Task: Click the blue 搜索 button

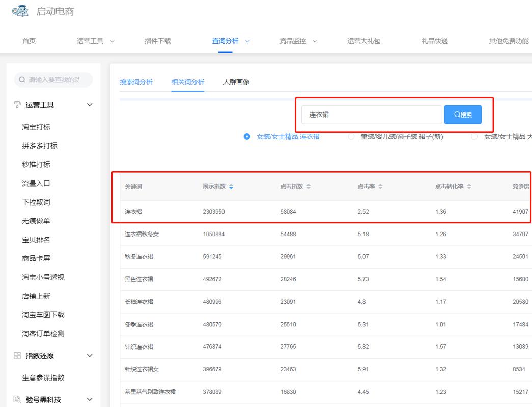Action: 463,114
